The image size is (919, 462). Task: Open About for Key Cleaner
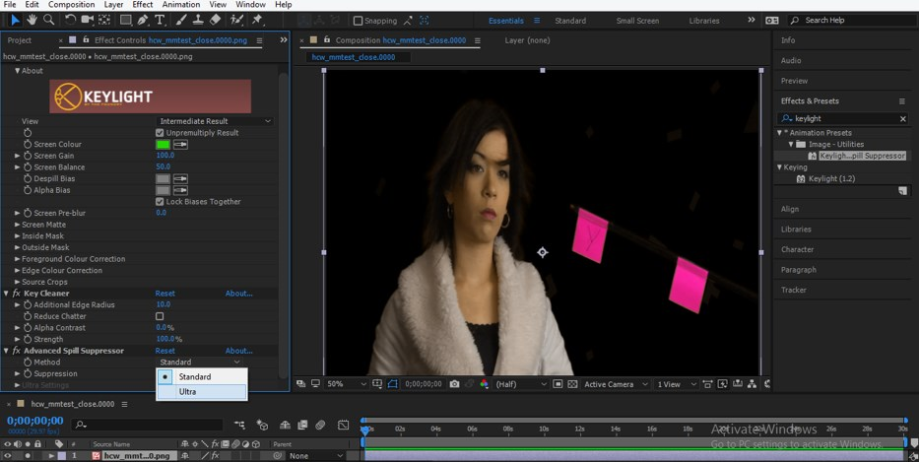click(239, 294)
